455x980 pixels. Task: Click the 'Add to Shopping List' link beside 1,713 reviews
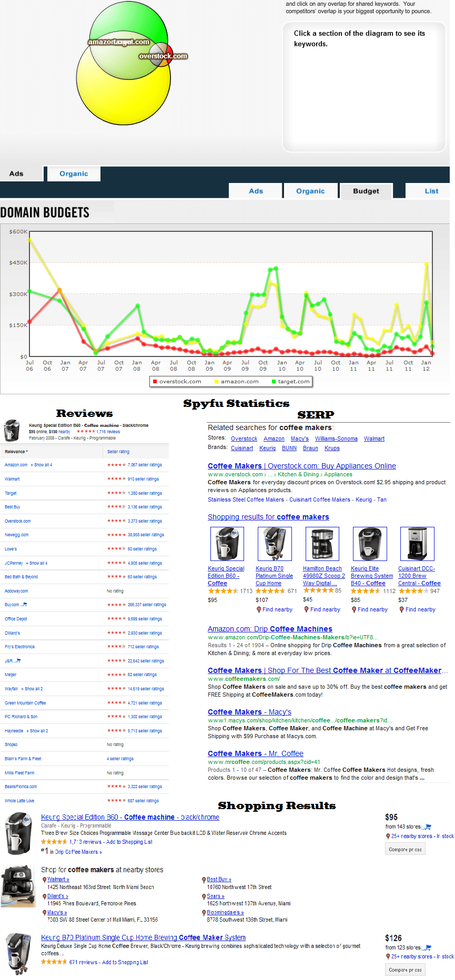[x=129, y=842]
